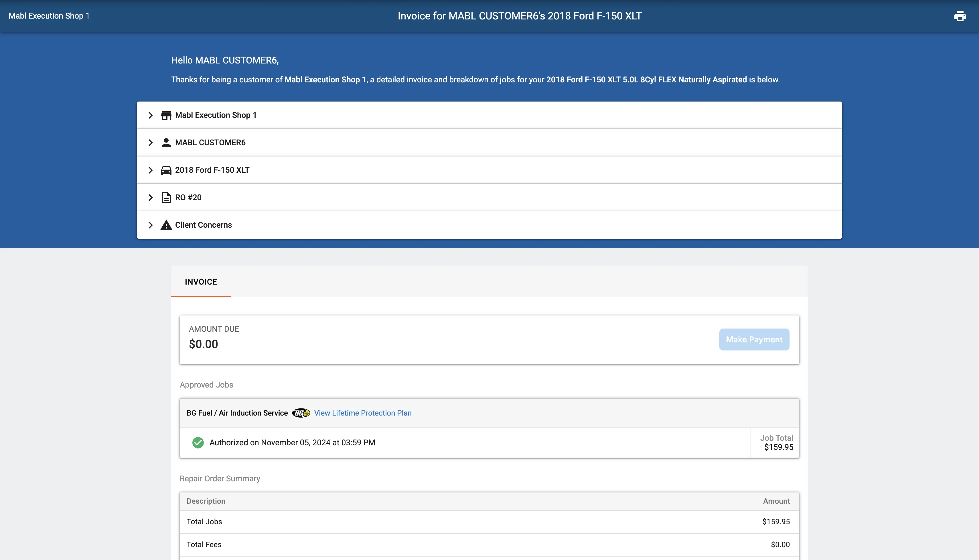
Task: Click the BG Fuel / Air Induction Service title
Action: (237, 413)
